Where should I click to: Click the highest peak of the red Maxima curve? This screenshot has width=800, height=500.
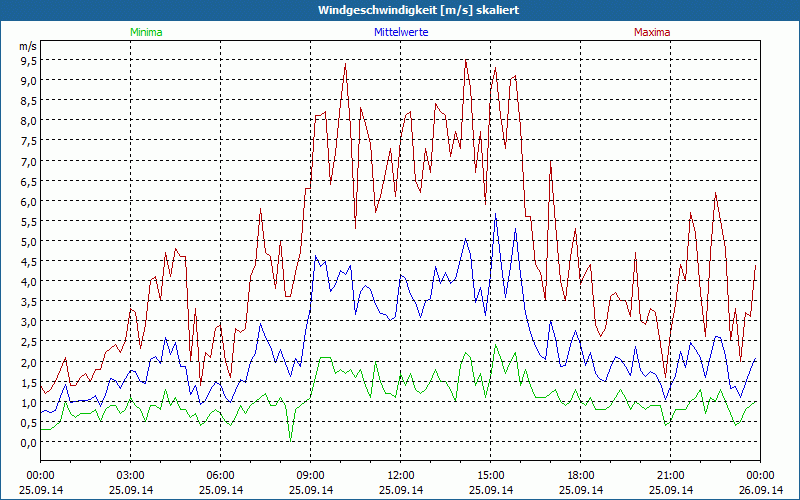[x=465, y=60]
